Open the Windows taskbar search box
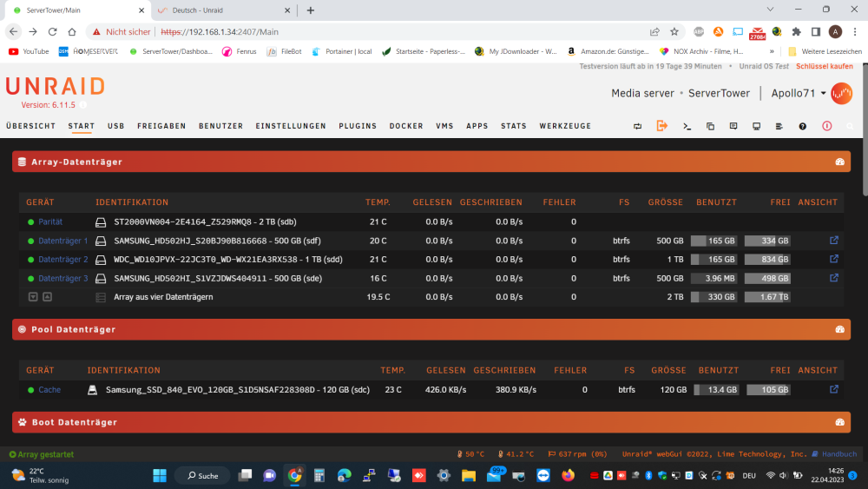 pyautogui.click(x=202, y=476)
